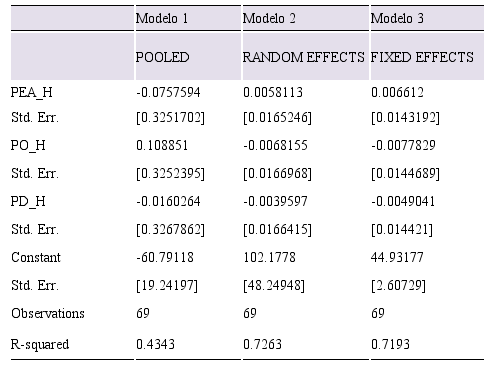
Task: Click the PO_H row label
Action: pos(28,146)
